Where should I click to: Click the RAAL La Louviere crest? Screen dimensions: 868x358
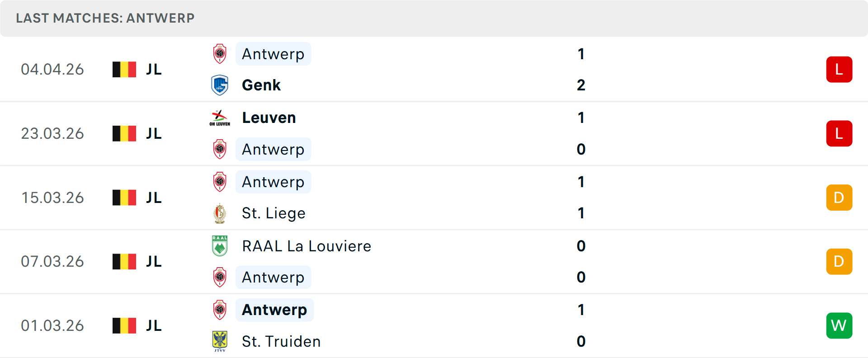220,246
